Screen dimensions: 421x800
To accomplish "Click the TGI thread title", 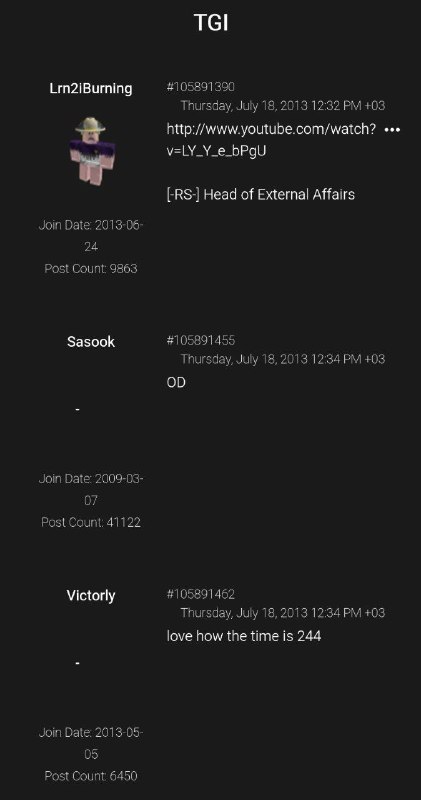I will (211, 23).
